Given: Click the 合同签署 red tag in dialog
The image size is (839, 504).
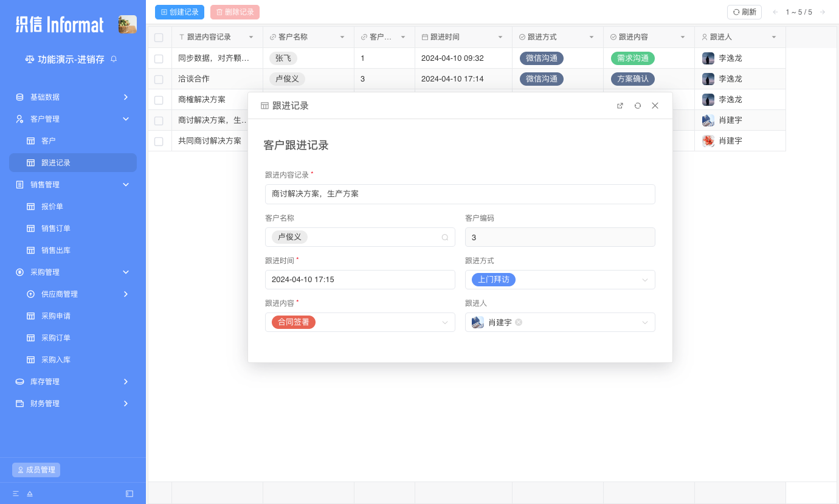Looking at the screenshot, I should click(292, 322).
